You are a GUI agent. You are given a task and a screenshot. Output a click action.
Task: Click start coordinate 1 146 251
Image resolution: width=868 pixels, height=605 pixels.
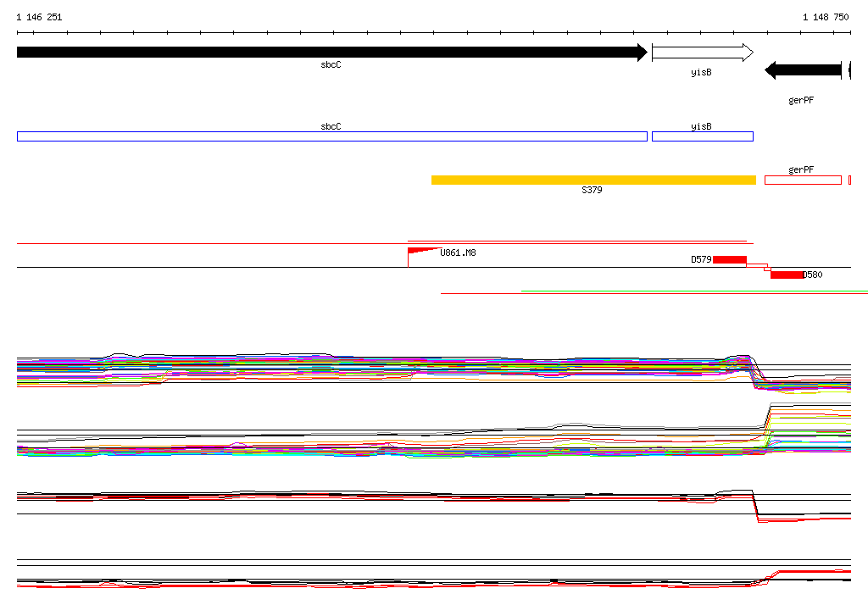(39, 17)
